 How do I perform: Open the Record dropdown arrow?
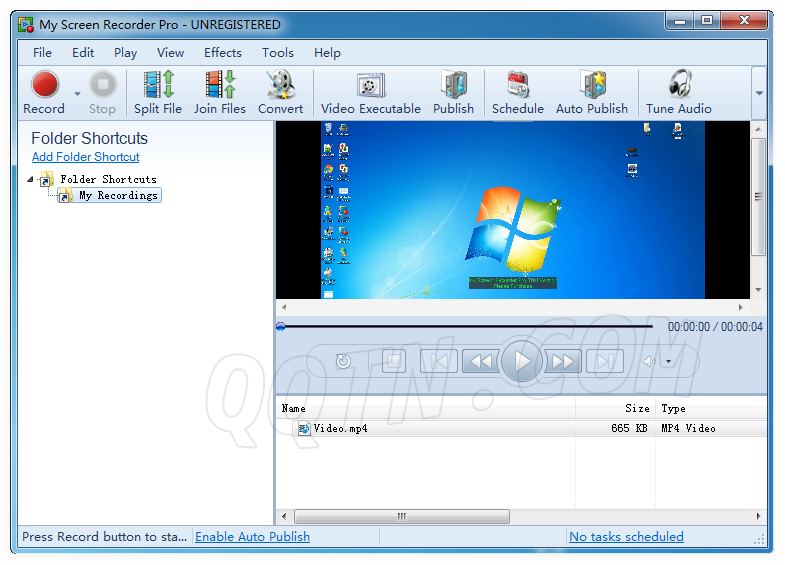pos(77,94)
